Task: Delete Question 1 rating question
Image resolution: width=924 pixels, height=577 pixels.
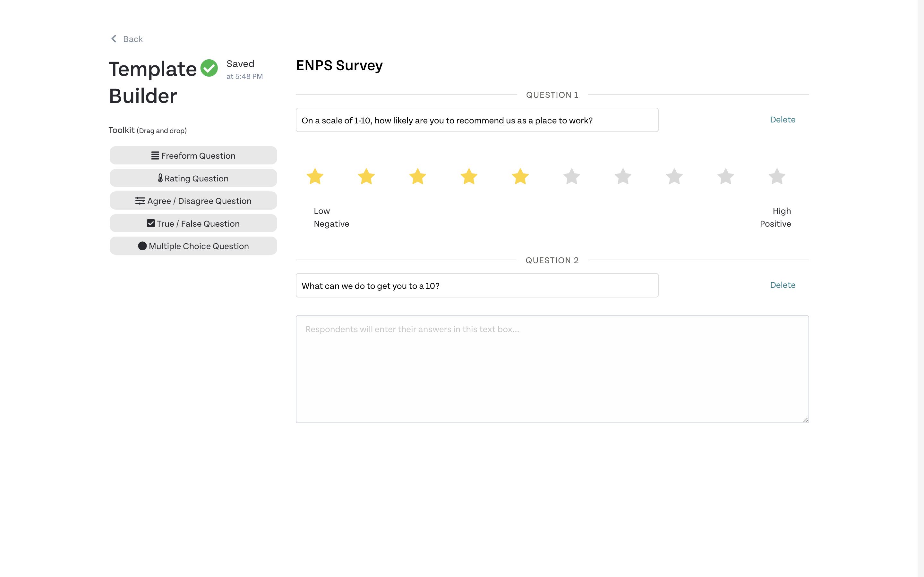Action: pos(783,120)
